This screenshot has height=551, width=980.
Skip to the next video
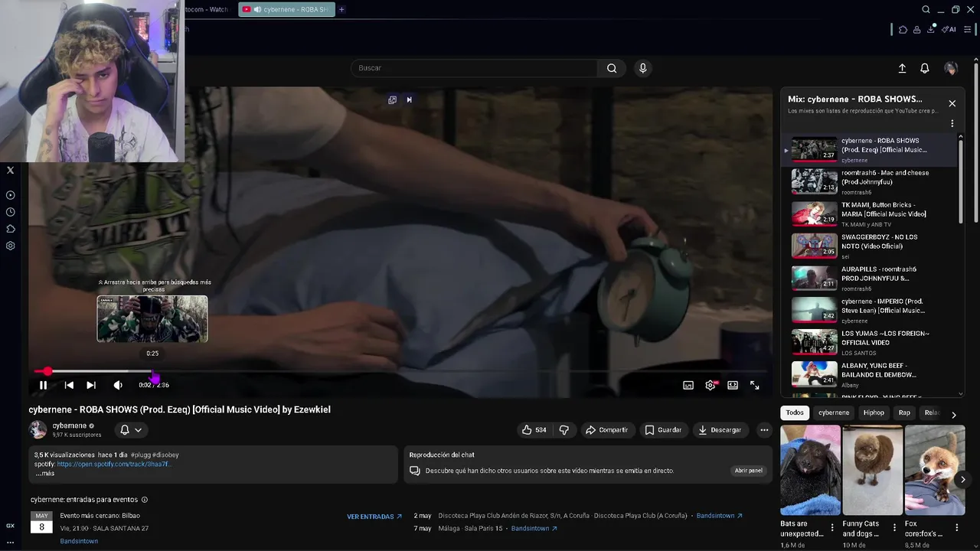point(91,385)
